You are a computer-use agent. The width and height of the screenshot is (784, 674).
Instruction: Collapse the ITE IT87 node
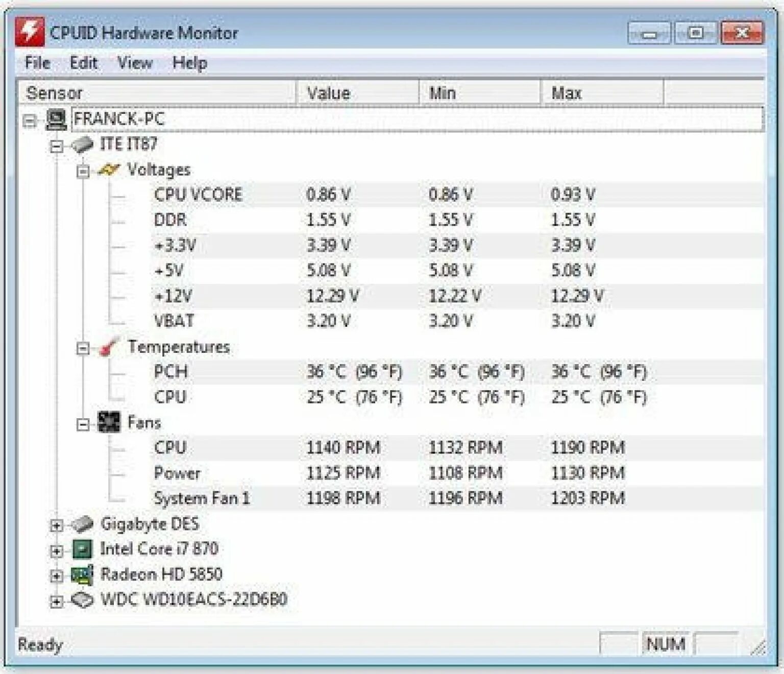(57, 147)
